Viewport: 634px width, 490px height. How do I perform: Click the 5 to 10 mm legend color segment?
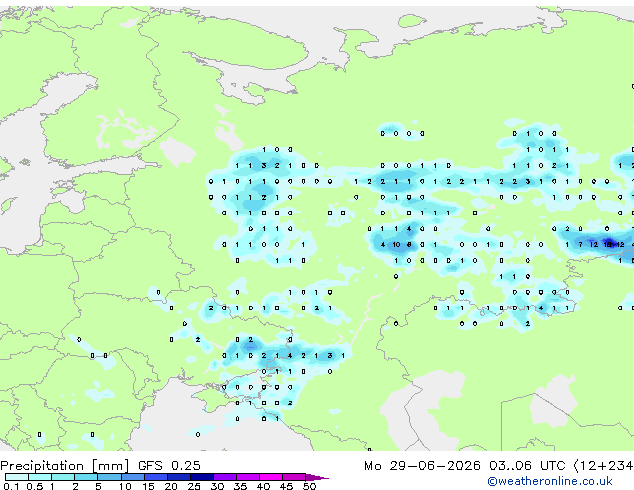(x=110, y=477)
